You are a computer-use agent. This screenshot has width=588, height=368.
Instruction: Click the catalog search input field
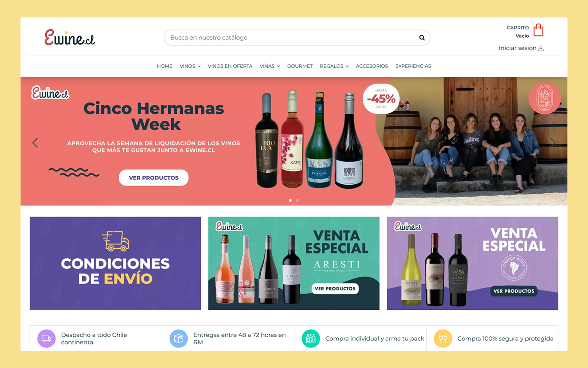(291, 38)
